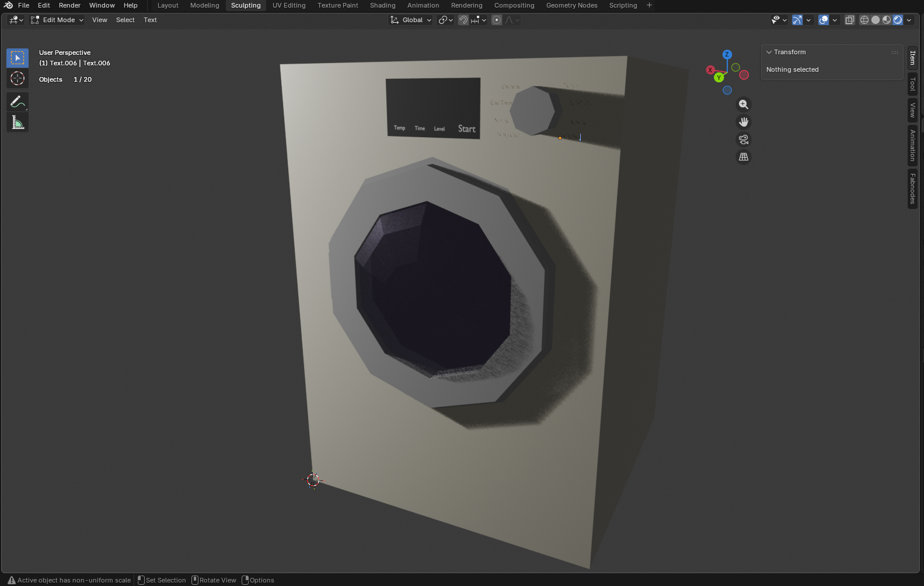Viewport: 924px width, 586px height.
Task: Choose the Annotate pencil tool
Action: click(x=18, y=102)
